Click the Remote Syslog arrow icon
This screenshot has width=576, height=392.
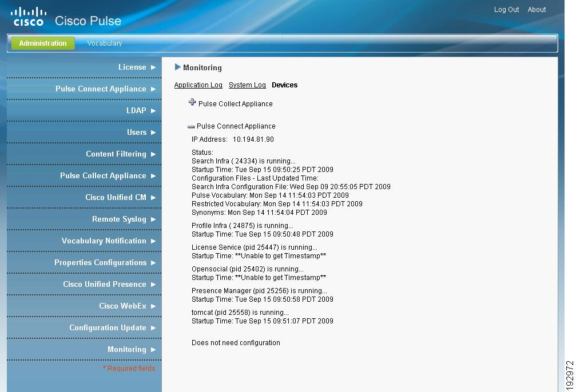click(x=153, y=219)
